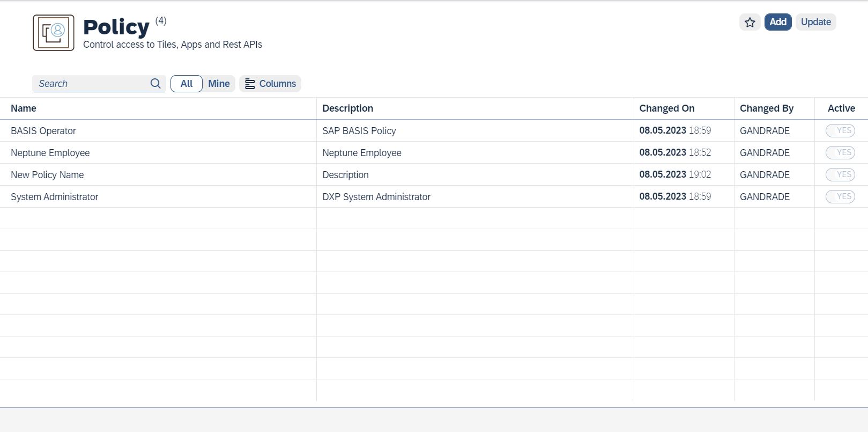Image resolution: width=868 pixels, height=432 pixels.
Task: Toggle Active switch for BASIS Operator
Action: [840, 130]
